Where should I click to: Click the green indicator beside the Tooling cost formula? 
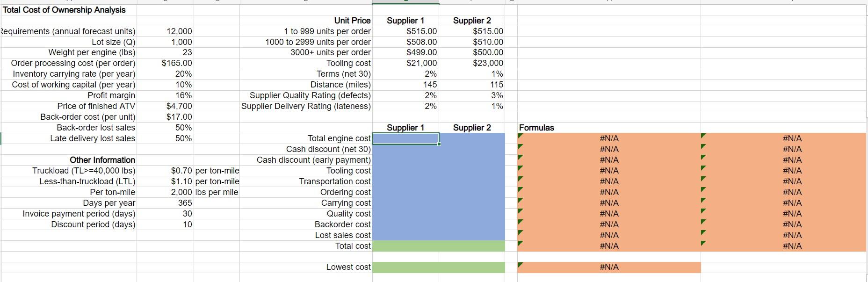pyautogui.click(x=521, y=168)
